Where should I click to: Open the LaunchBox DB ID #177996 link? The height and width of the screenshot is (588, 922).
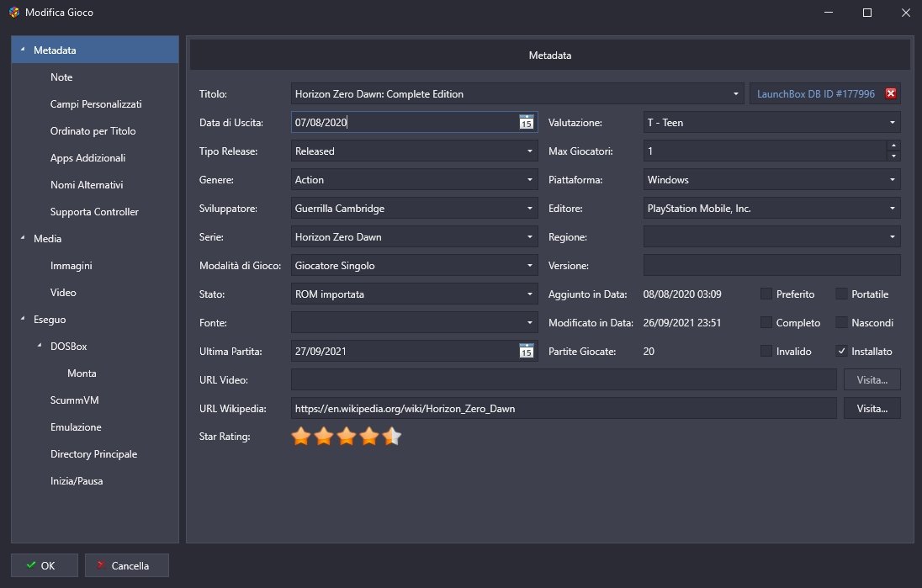point(815,94)
